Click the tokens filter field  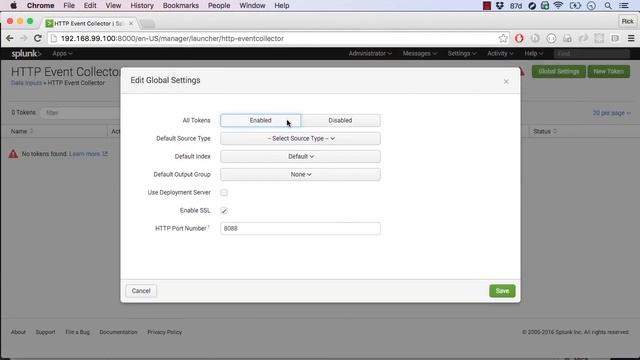tap(80, 113)
